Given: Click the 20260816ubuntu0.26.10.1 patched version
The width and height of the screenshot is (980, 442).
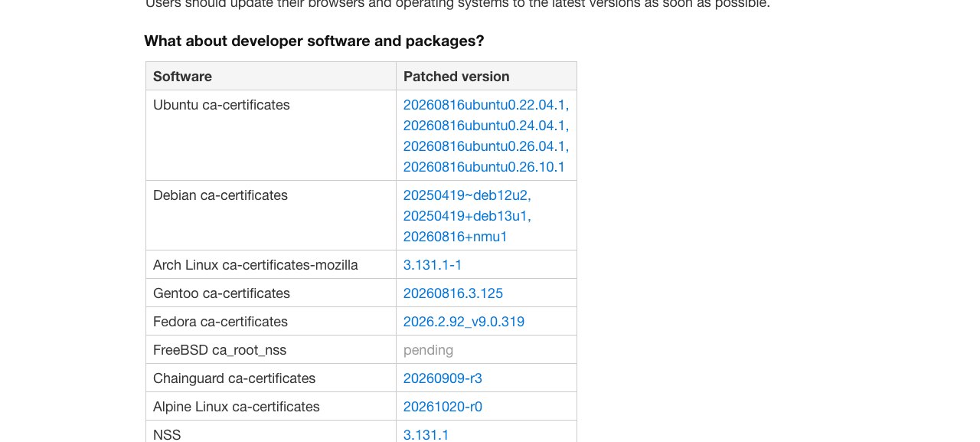Looking at the screenshot, I should 484,167.
